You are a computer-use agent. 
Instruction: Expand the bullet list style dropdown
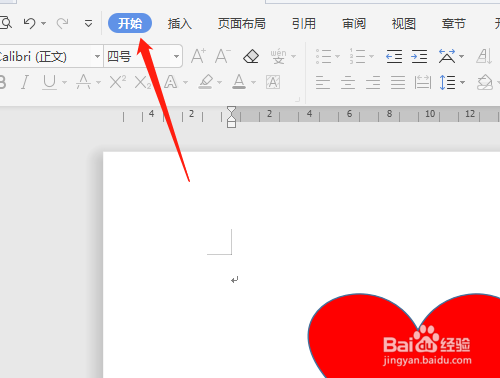pyautogui.click(x=337, y=56)
